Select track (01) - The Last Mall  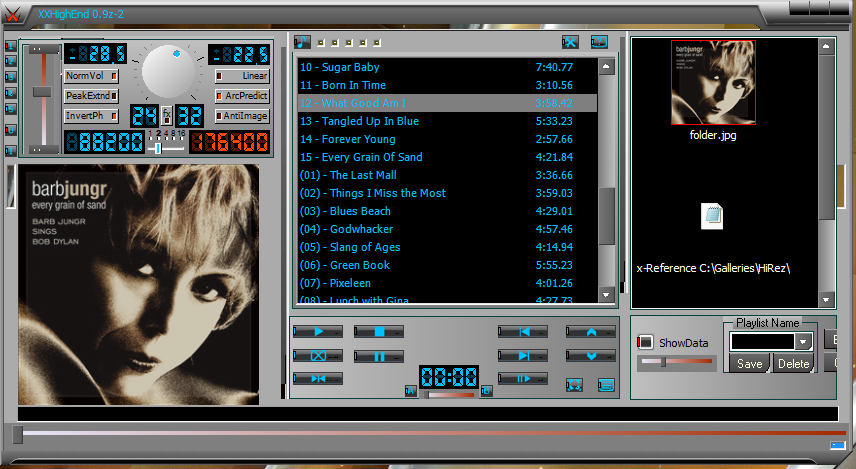447,175
